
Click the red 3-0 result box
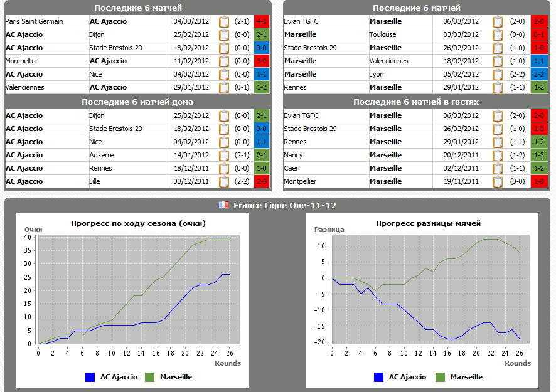(262, 61)
